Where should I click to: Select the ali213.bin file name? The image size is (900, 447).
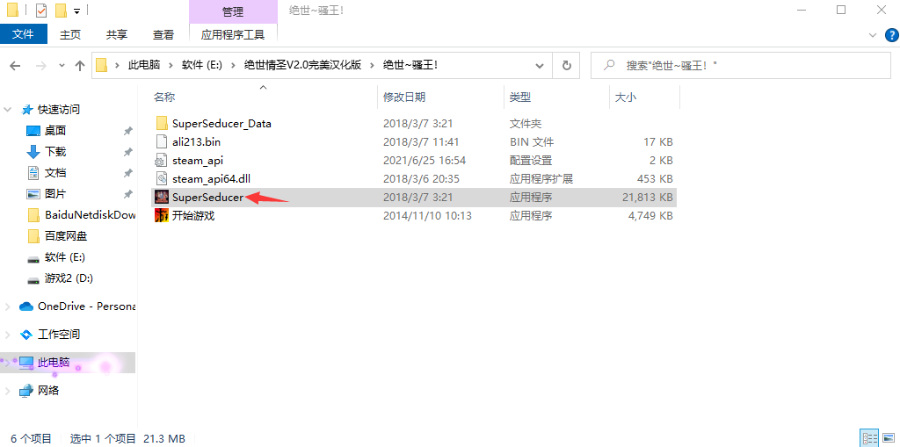196,142
